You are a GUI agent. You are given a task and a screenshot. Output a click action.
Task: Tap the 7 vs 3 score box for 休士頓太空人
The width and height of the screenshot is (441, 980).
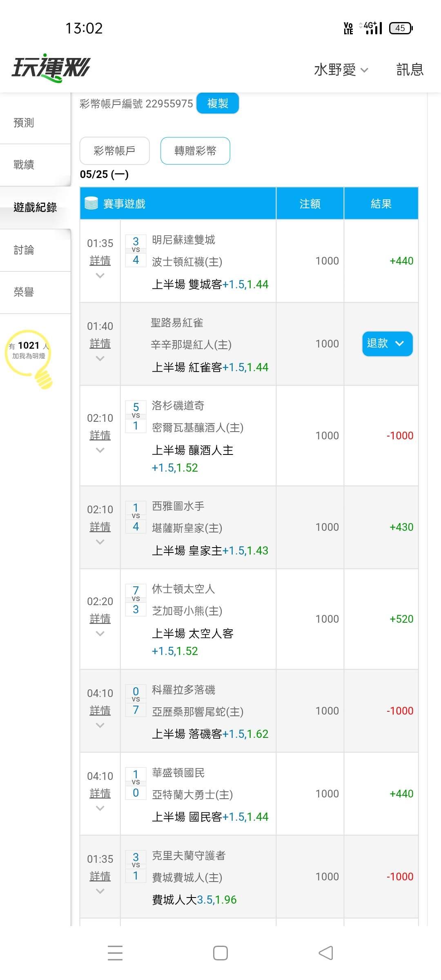[136, 599]
